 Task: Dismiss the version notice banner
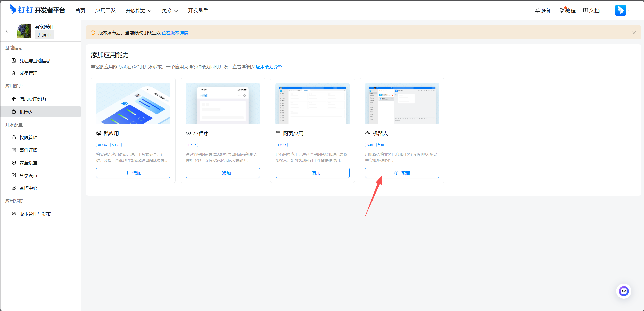click(634, 33)
